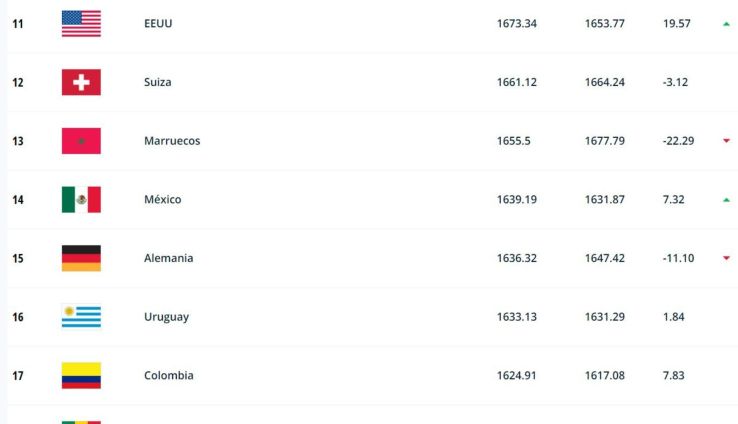Click the Colombia flag icon
Screen dimensions: 738x424
tap(81, 376)
